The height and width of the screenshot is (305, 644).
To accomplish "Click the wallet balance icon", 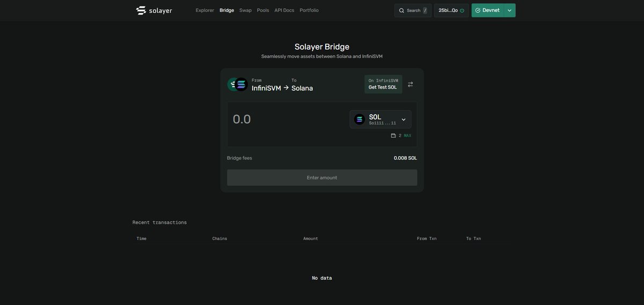I will 393,136.
